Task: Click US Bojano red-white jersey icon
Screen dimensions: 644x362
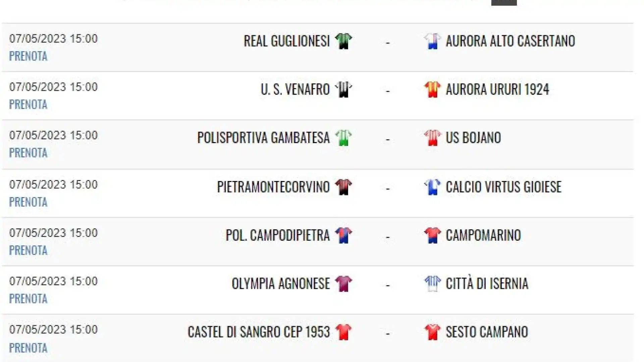Action: click(432, 138)
